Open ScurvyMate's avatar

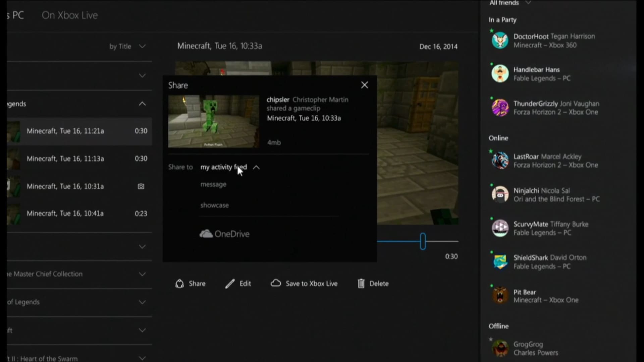click(x=500, y=228)
